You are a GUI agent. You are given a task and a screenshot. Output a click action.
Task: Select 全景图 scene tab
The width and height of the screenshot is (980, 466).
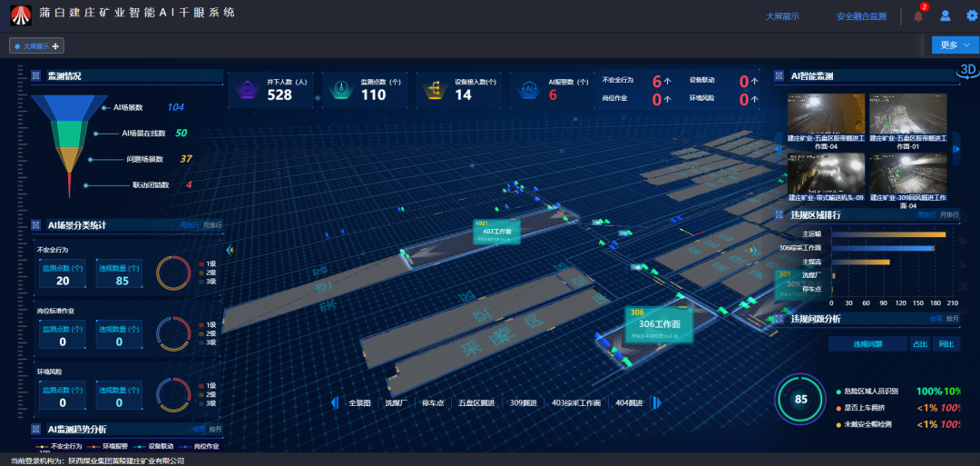point(360,402)
